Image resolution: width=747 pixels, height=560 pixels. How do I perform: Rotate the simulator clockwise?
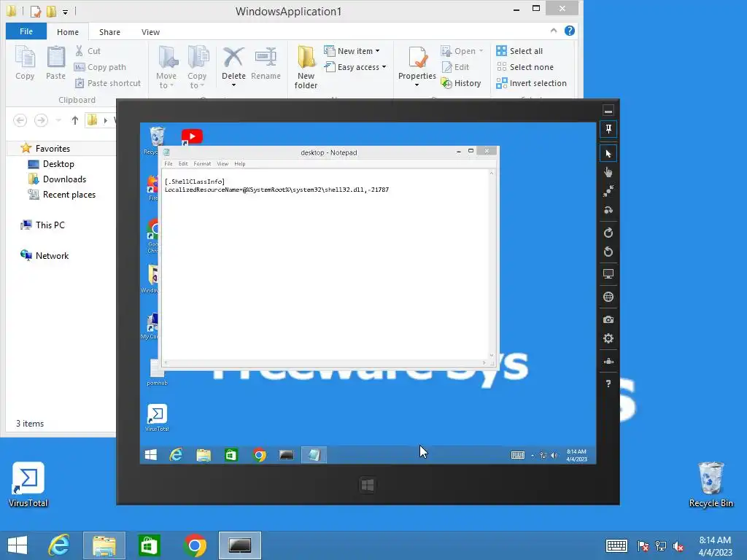click(608, 233)
